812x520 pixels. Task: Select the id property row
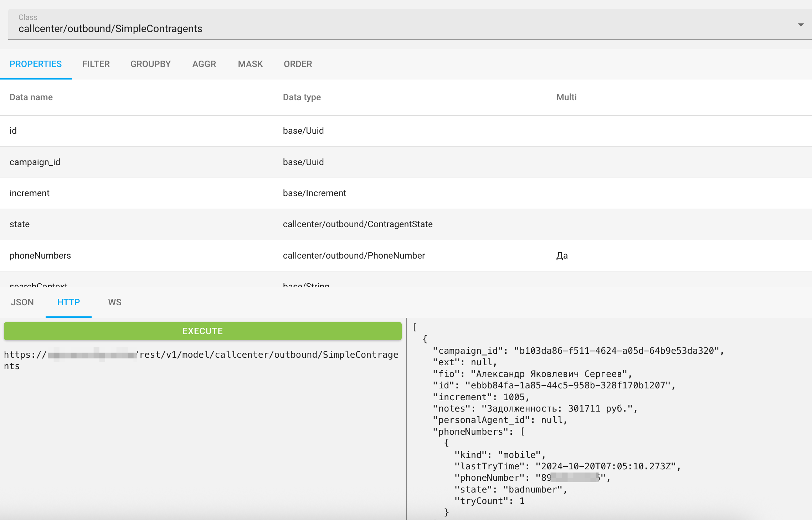(13, 131)
